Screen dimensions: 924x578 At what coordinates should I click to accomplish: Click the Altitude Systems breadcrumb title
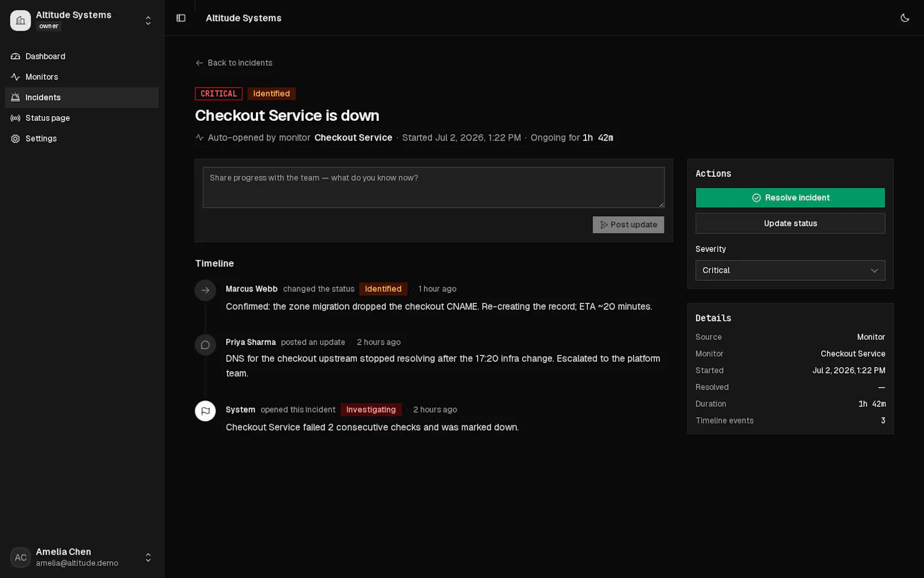[243, 18]
